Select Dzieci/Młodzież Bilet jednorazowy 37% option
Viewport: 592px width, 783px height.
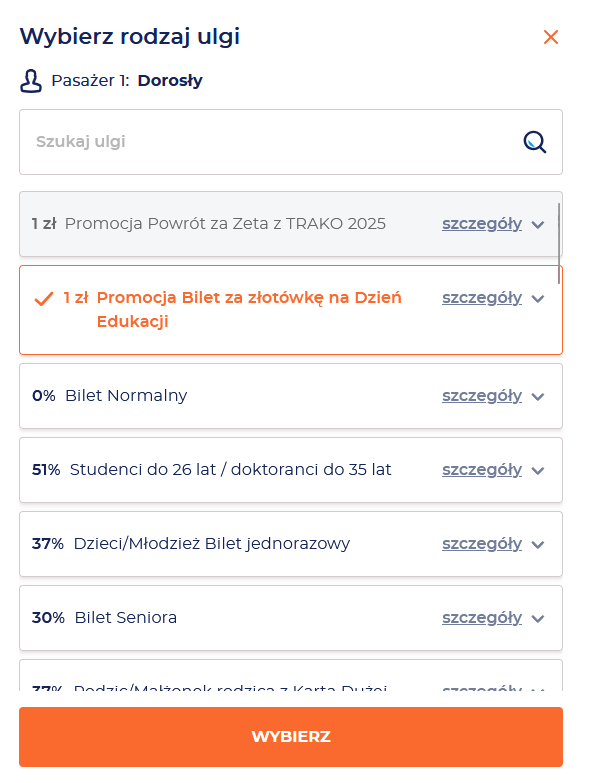click(291, 544)
